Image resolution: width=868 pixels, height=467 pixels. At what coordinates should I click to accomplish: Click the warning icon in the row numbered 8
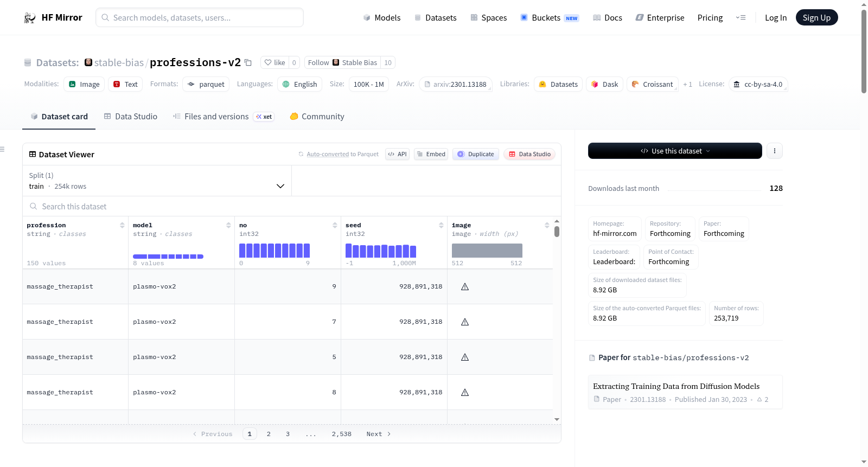465,392
